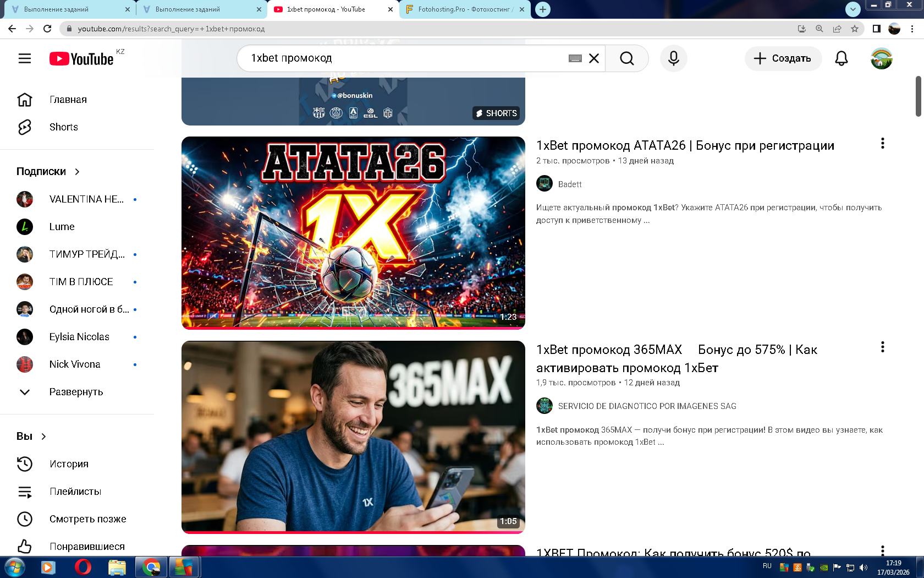Switch to Chrome in the taskbar

151,567
